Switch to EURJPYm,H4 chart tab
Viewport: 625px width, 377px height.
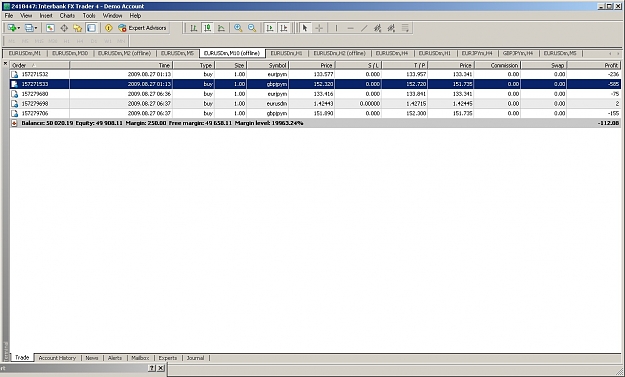pos(477,53)
